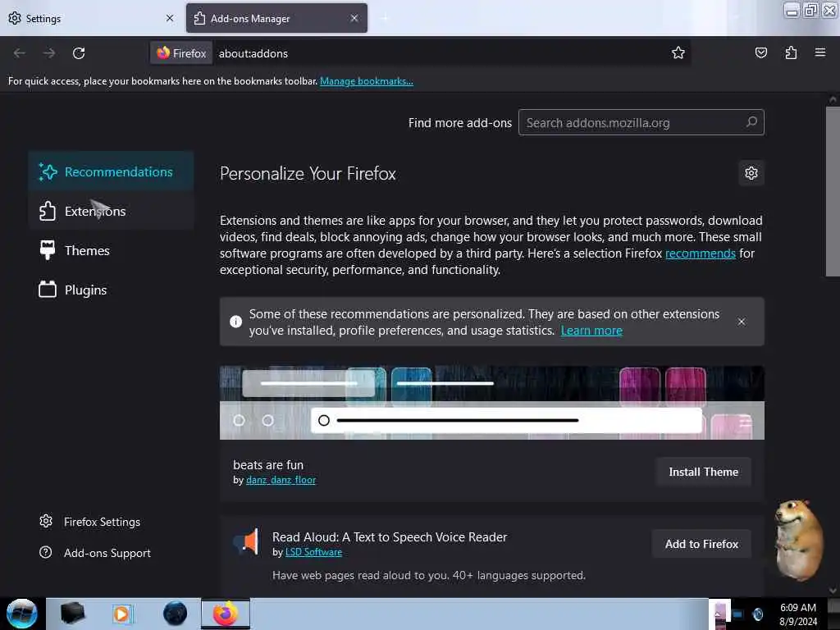Click the page vertical scrollbar thumb
Viewport: 840px width, 630px height.
point(833,191)
